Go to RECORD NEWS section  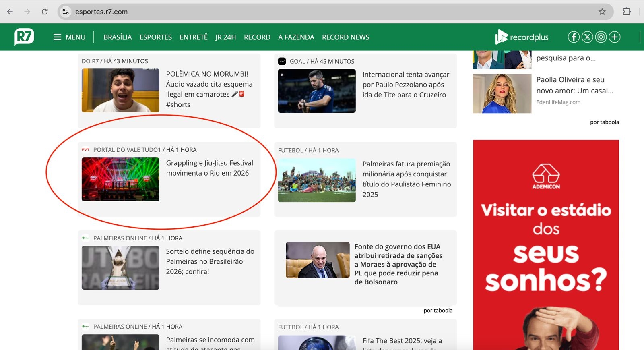point(345,37)
